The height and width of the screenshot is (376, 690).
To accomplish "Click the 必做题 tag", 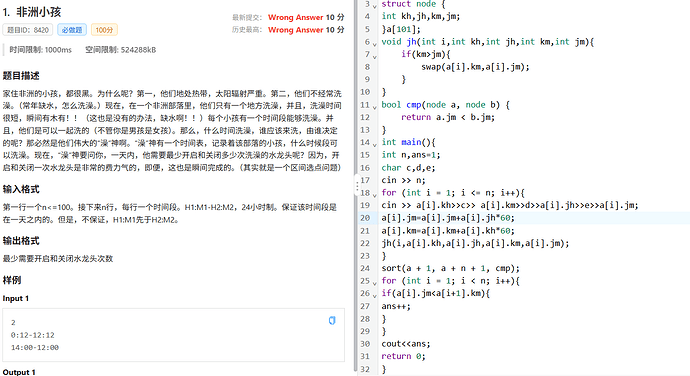I will point(72,30).
